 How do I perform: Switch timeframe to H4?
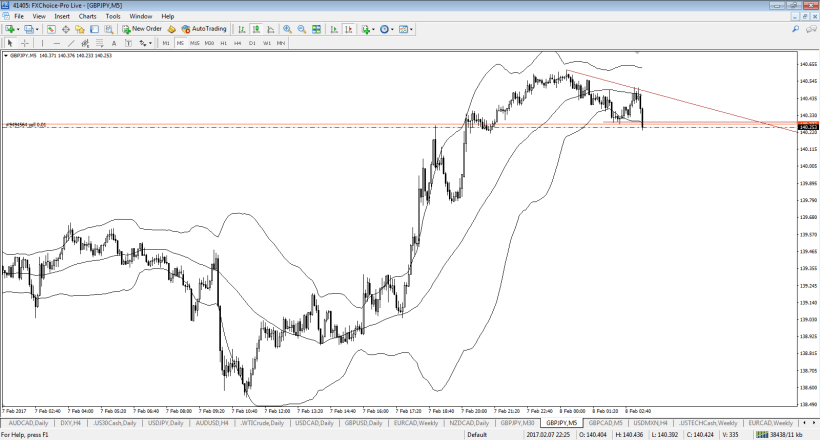point(237,43)
